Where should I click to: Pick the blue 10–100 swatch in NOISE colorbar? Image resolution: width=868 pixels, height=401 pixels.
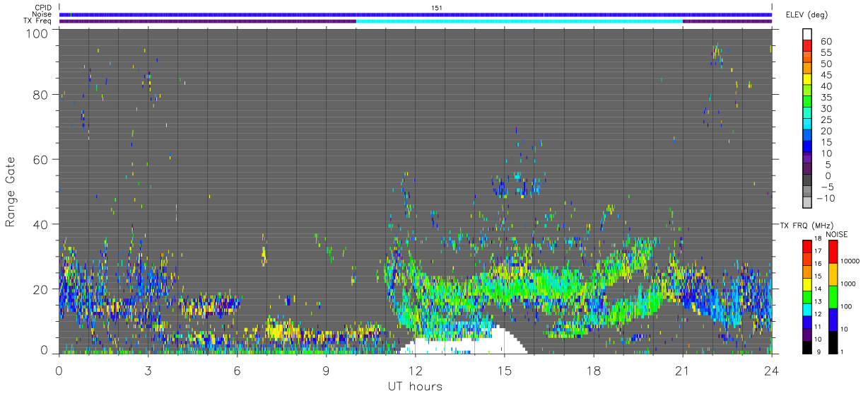833,319
